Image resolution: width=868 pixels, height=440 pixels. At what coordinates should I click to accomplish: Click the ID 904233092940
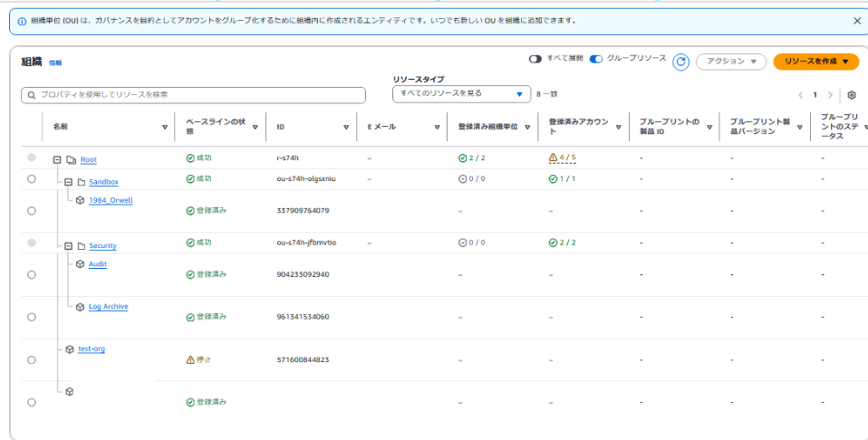click(x=303, y=274)
